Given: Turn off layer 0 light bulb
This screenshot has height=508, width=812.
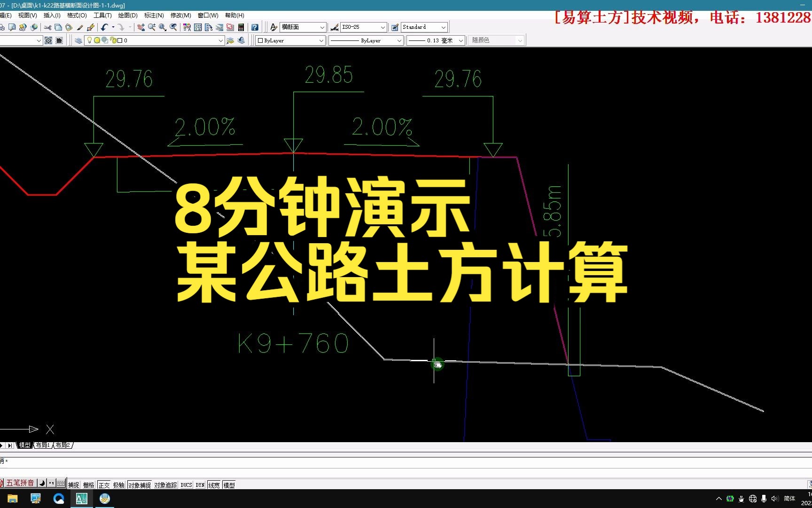Looking at the screenshot, I should coord(89,40).
